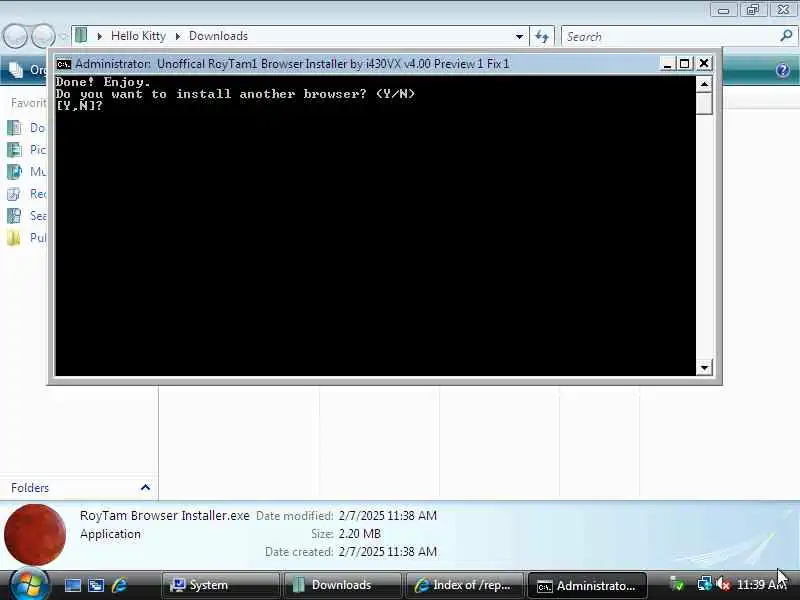Switch to System taskbar button
The image size is (800, 600).
tap(221, 585)
